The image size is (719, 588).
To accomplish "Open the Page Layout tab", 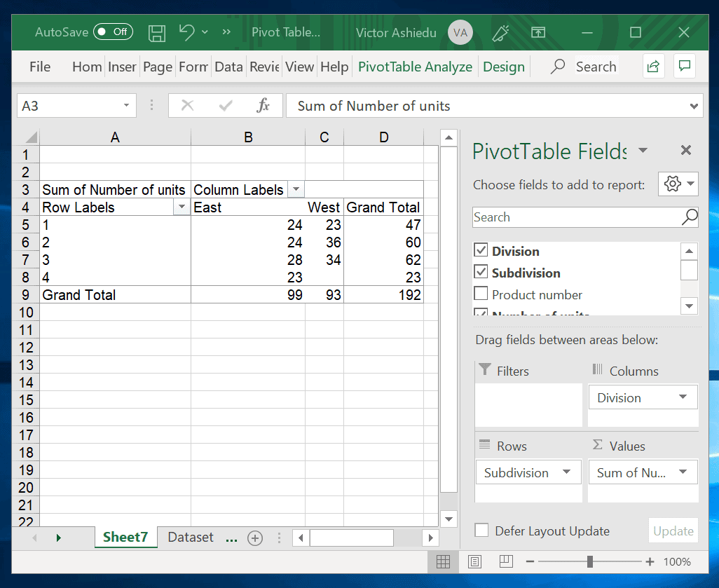I will [x=157, y=67].
